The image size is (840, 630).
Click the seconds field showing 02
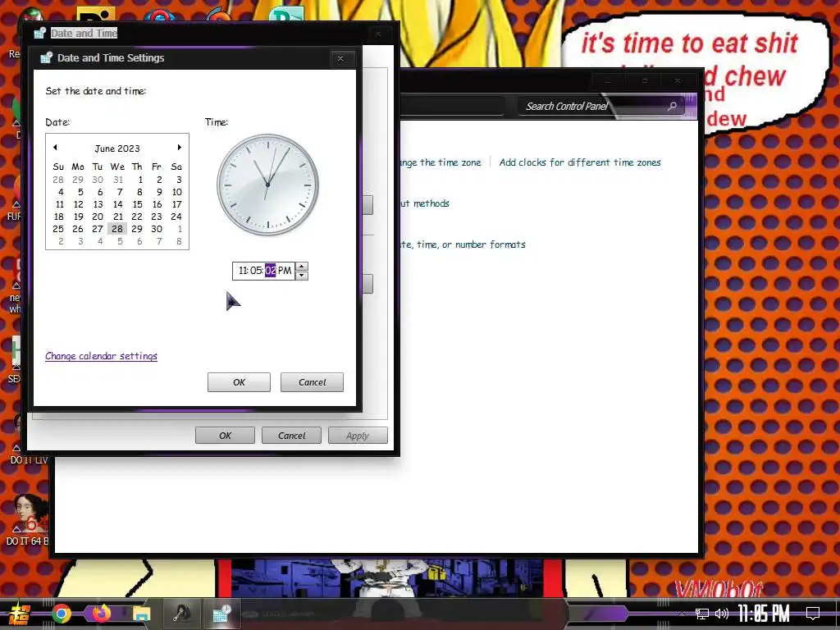tap(270, 271)
